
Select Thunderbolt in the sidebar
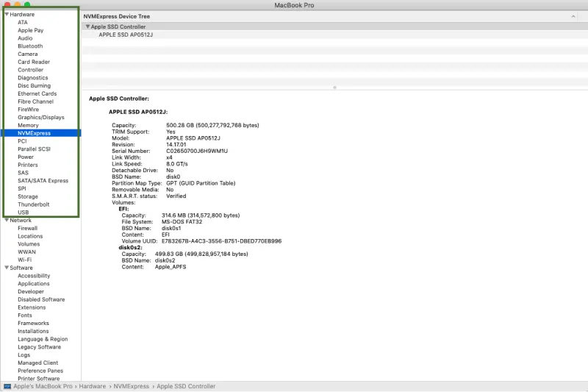click(33, 204)
